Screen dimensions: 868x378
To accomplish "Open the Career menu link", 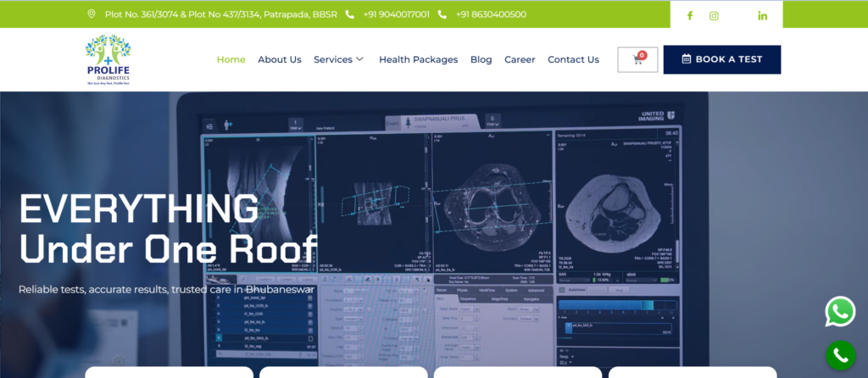I will [520, 59].
